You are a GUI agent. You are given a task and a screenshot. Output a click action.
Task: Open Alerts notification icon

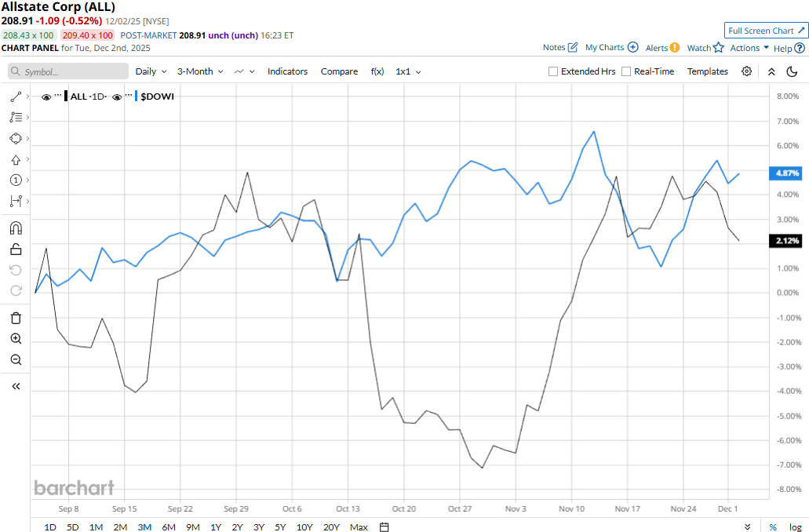click(675, 48)
